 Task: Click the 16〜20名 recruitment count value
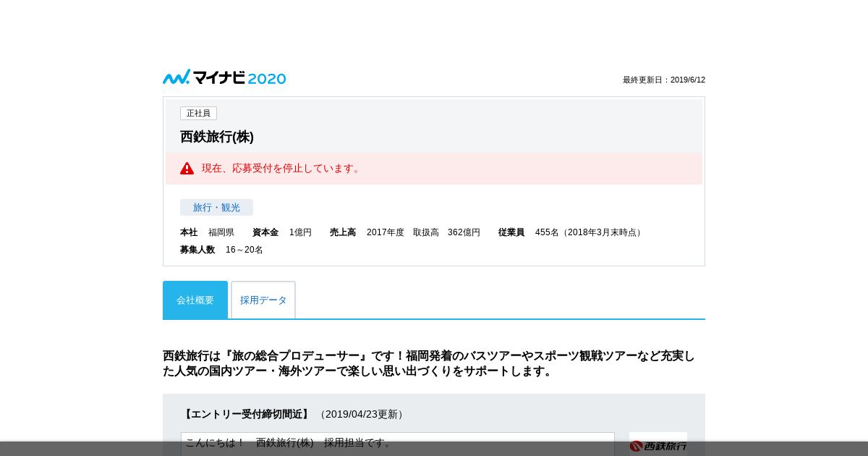tap(244, 250)
